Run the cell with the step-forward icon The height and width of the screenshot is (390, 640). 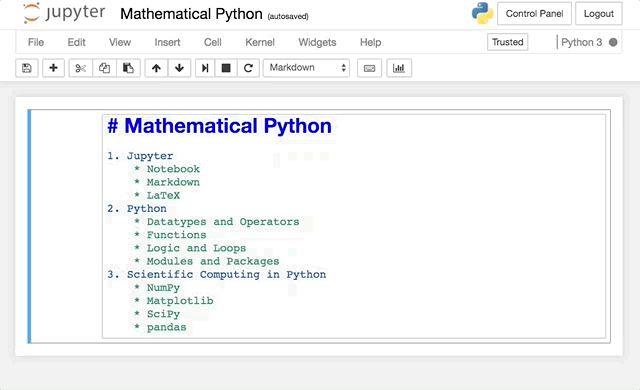pos(205,68)
